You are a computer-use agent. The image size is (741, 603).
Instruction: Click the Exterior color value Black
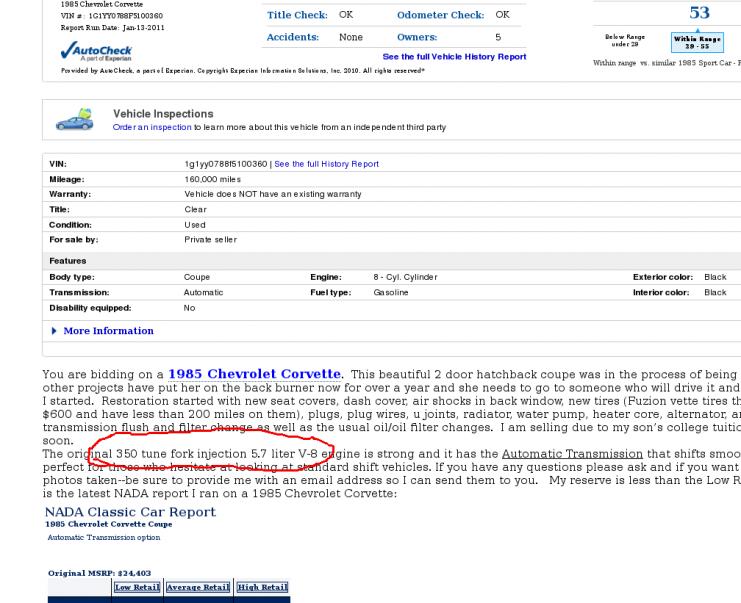tap(715, 277)
